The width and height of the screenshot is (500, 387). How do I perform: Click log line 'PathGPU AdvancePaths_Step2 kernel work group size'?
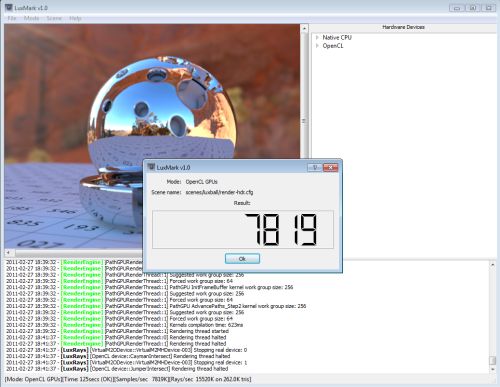pyautogui.click(x=156, y=306)
